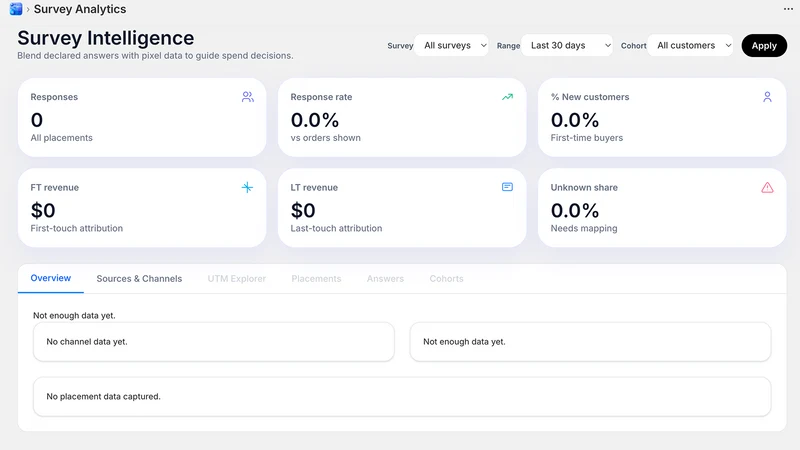Click the trend arrow icon on Response rate
This screenshot has width=800, height=450.
coord(507,97)
